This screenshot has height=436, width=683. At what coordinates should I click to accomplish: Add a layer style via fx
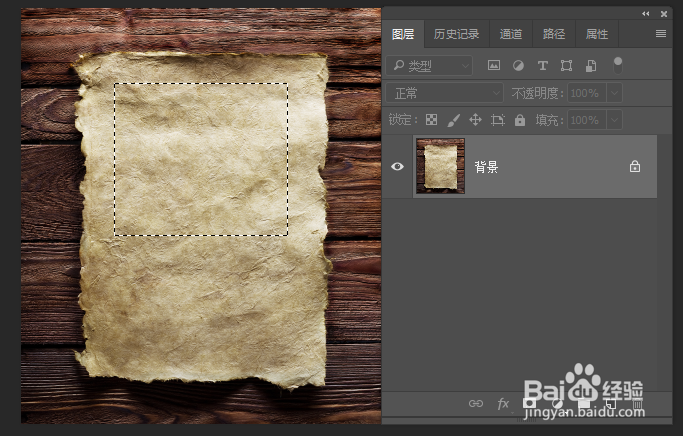pos(503,404)
